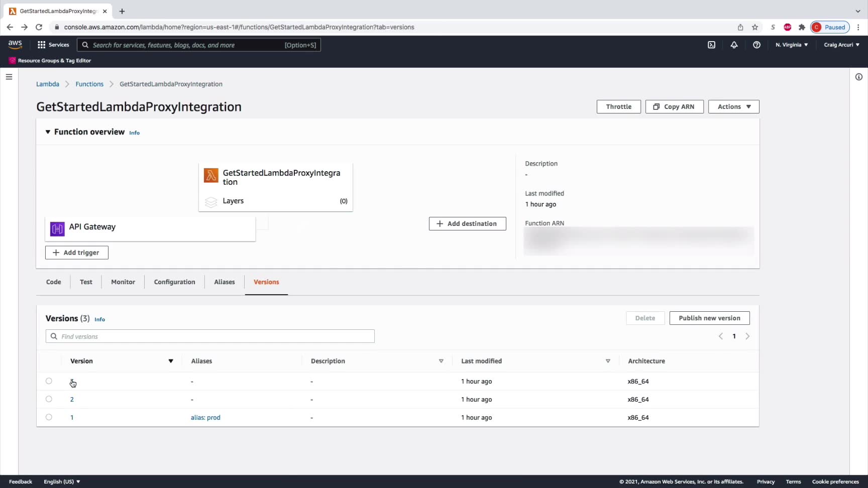Sort by the Last modified column

tap(608, 361)
